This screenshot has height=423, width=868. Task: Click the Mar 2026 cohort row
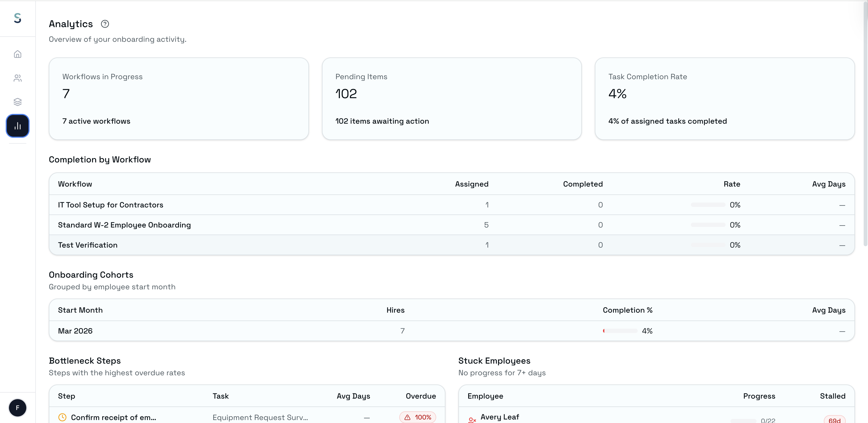[452, 331]
